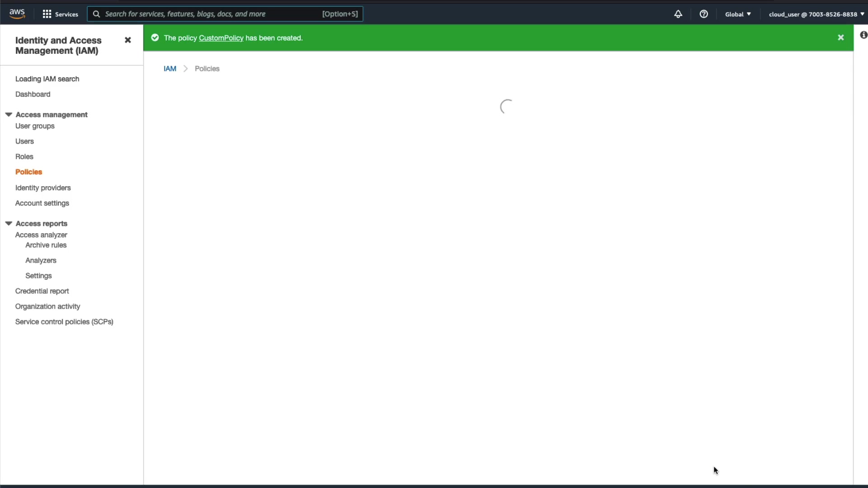Click the help question mark icon
The height and width of the screenshot is (488, 868).
[703, 14]
